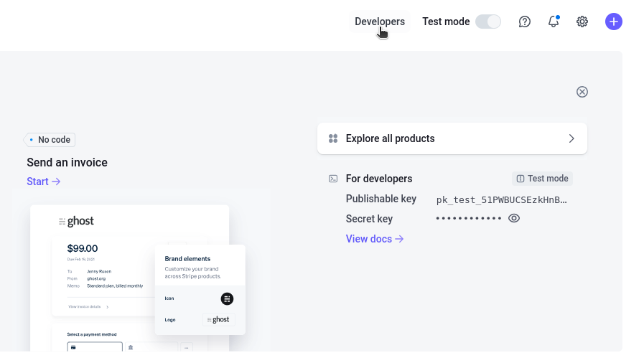The image size is (644, 363).
Task: Open the View docs link
Action: click(x=375, y=239)
